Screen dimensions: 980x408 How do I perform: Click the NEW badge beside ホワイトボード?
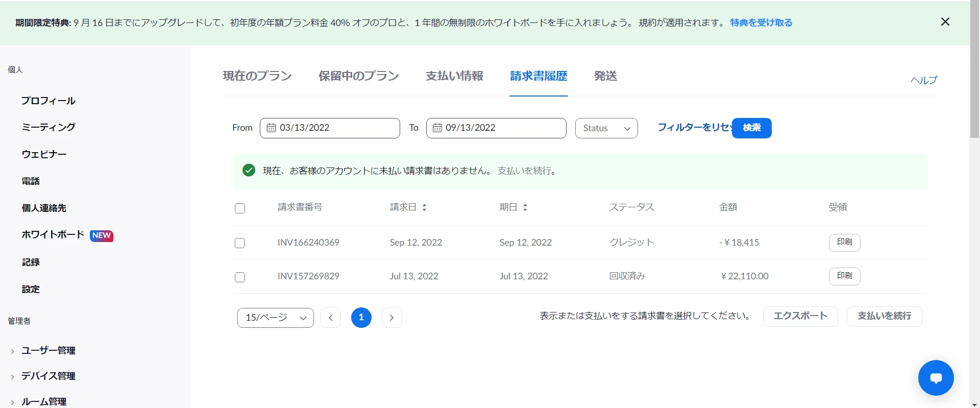coord(102,235)
